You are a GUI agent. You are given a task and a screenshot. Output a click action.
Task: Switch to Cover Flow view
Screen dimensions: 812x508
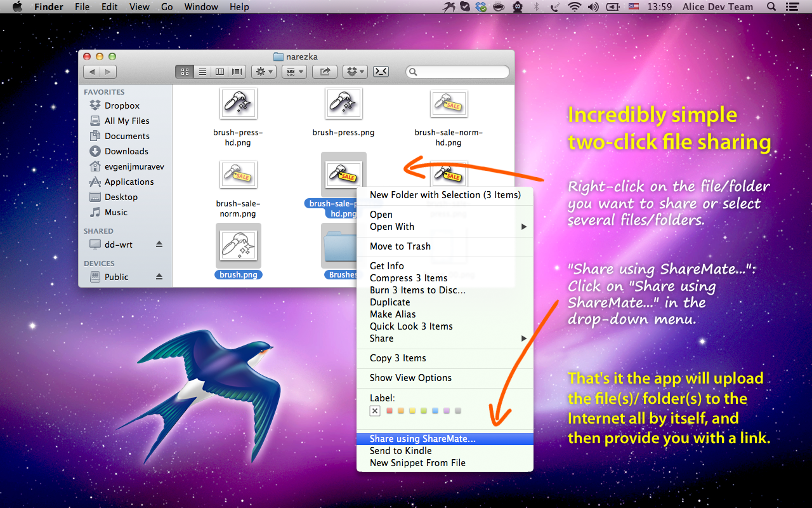[237, 72]
